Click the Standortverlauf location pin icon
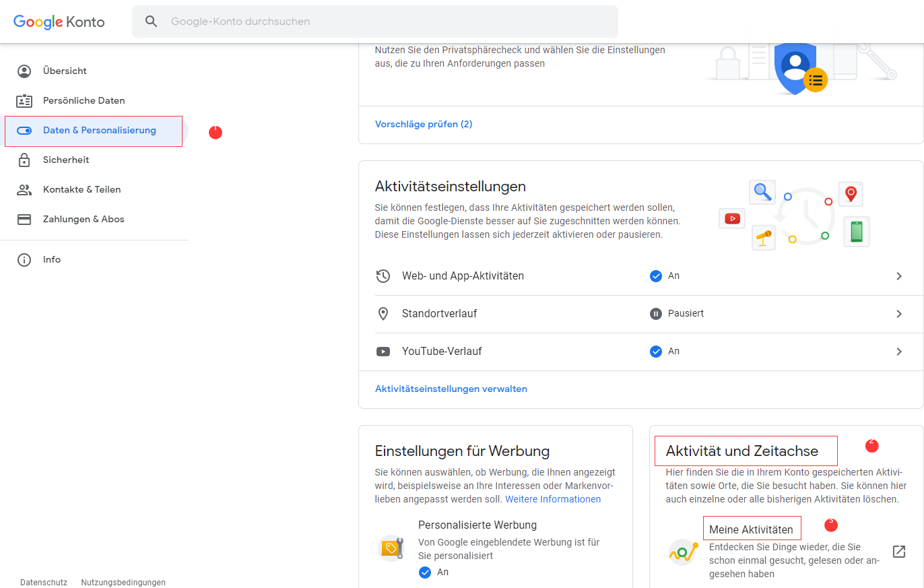 383,314
